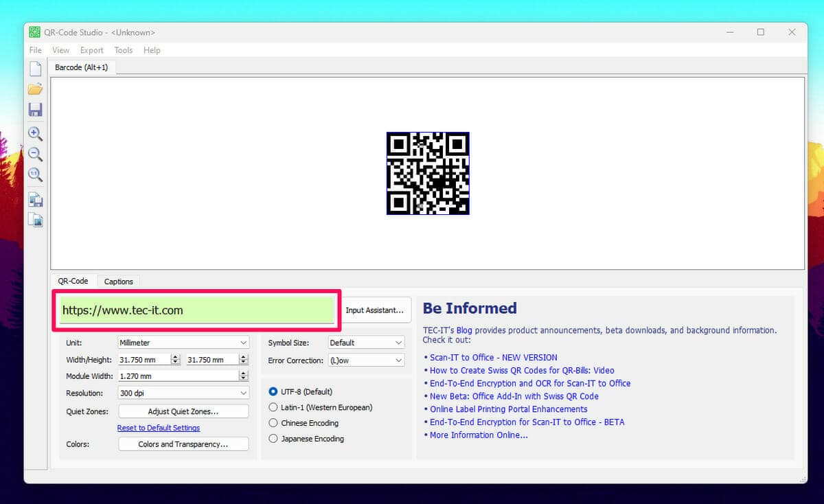The image size is (824, 504).
Task: Export the barcode image to a file
Action: pos(35,199)
